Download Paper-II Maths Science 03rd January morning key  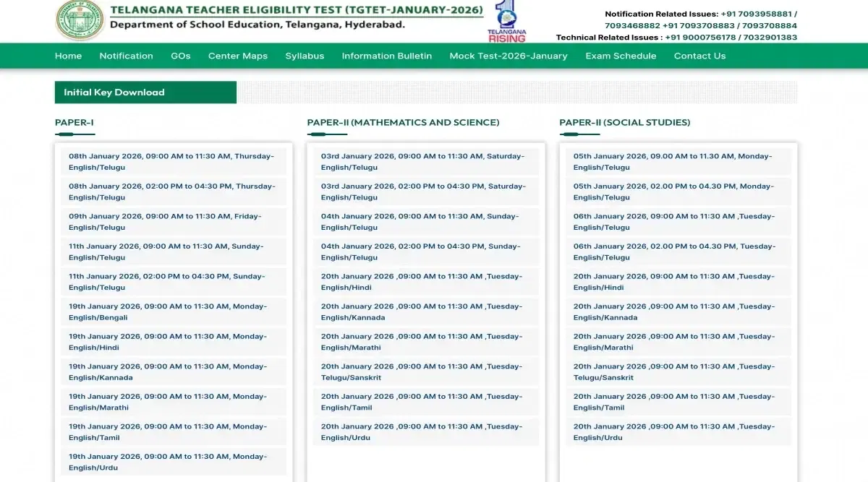[422, 162]
